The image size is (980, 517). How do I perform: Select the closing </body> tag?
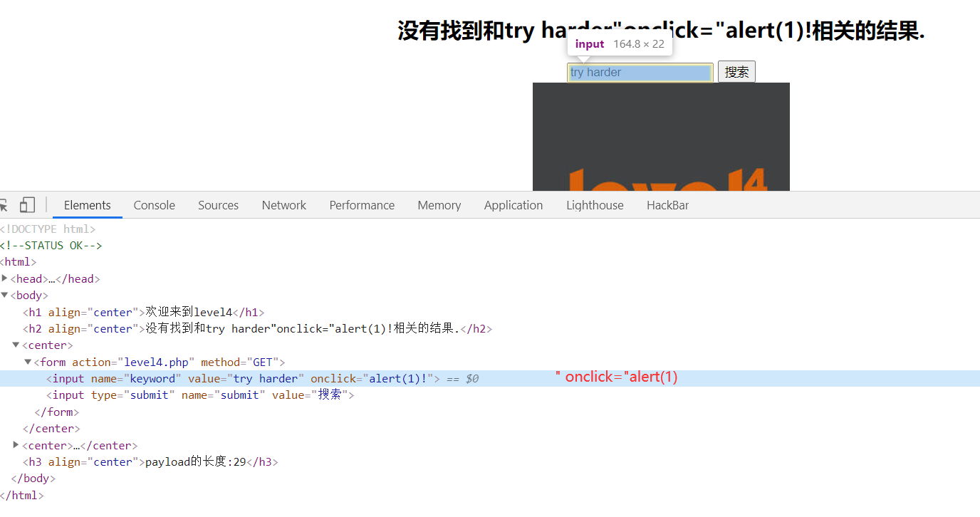pyautogui.click(x=33, y=479)
